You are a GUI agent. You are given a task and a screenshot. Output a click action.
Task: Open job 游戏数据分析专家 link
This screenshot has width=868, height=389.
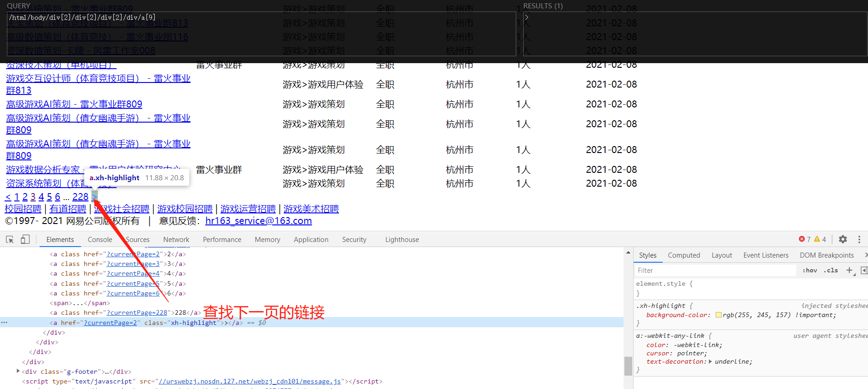(x=93, y=170)
